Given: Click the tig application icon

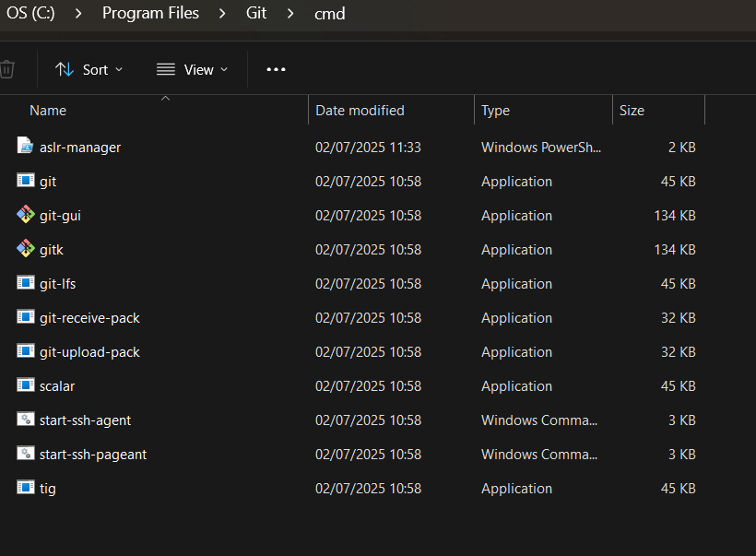Looking at the screenshot, I should 26,487.
